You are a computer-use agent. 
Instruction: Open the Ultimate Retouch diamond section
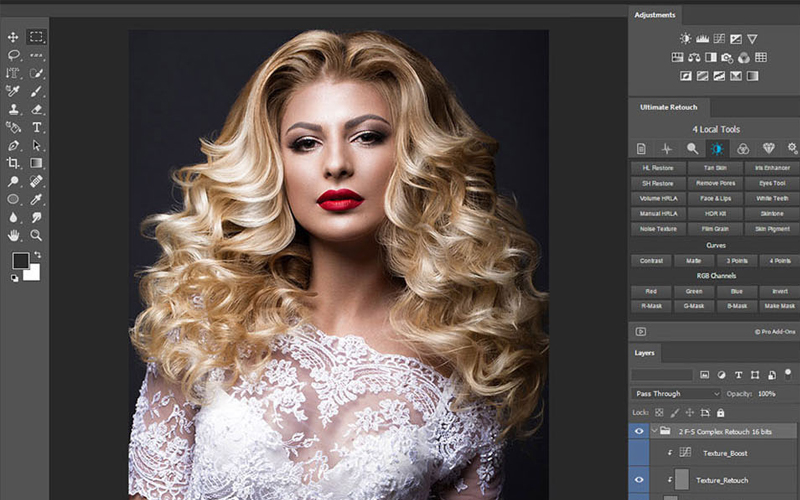(768, 148)
